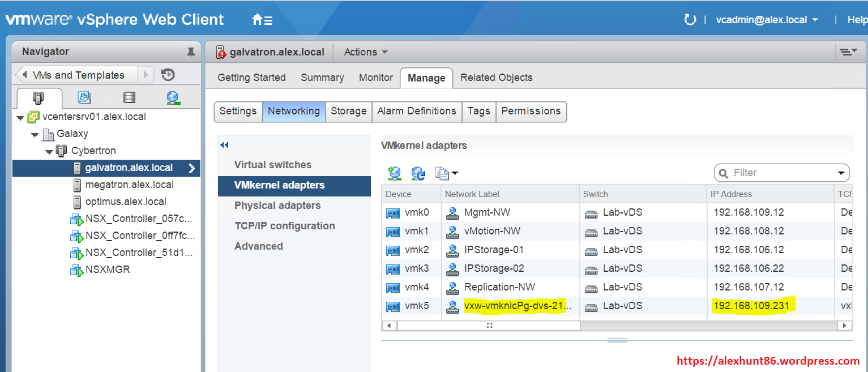Image resolution: width=868 pixels, height=372 pixels.
Task: Click the Home menu icon
Action: [x=262, y=20]
